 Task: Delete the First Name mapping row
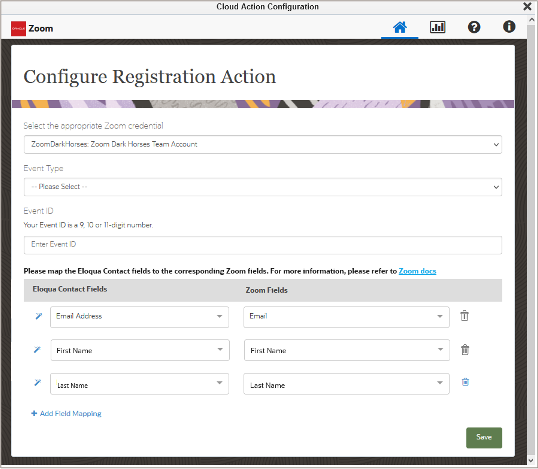tap(465, 350)
